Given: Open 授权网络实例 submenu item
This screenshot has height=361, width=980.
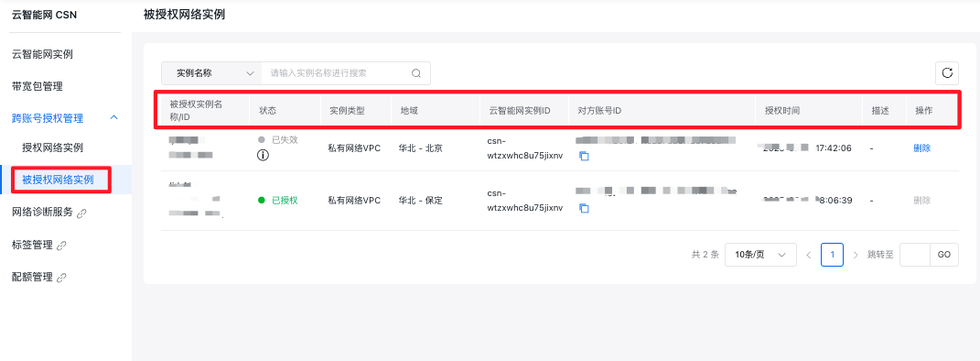Looking at the screenshot, I should click(x=52, y=148).
